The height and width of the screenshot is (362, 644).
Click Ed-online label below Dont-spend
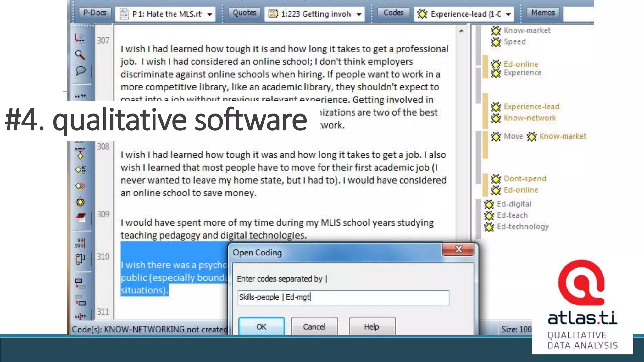pos(521,190)
